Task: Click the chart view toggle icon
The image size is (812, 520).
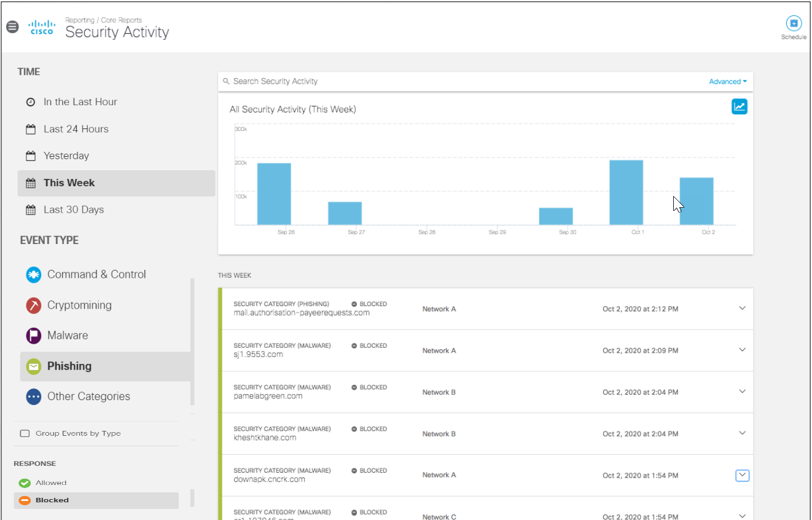Action: [739, 106]
